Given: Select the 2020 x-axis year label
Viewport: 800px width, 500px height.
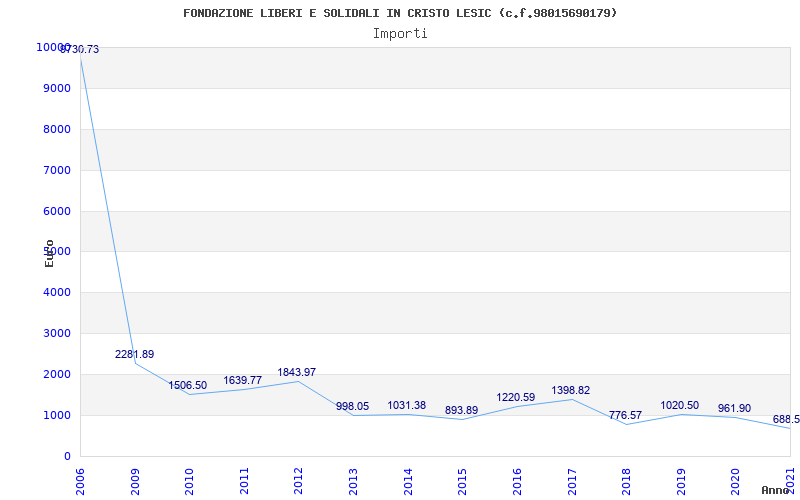Looking at the screenshot, I should click(736, 479).
